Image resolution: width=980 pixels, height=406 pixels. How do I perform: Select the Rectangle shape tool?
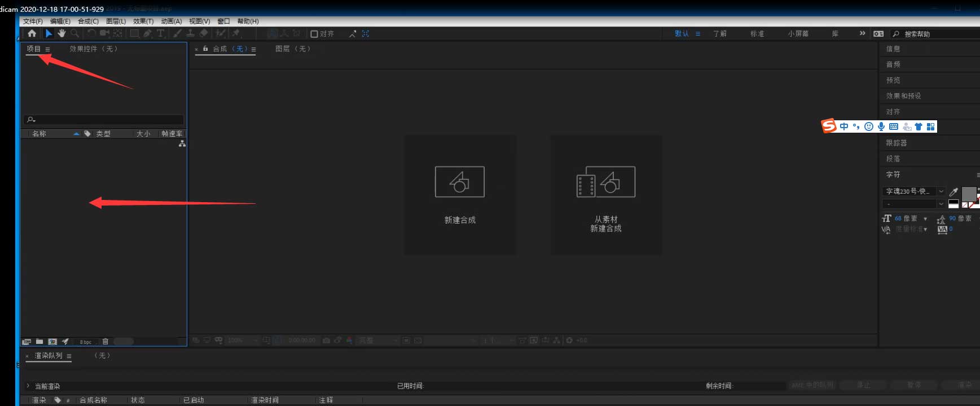(134, 34)
